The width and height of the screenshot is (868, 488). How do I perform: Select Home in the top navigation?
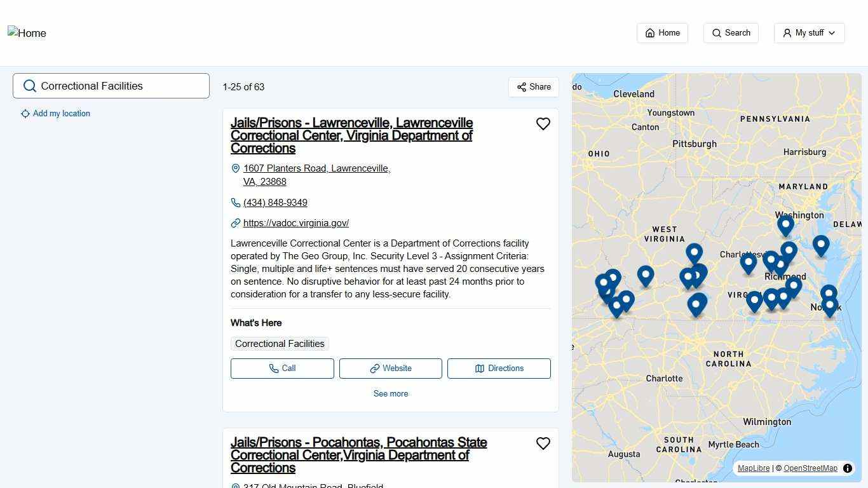[662, 32]
